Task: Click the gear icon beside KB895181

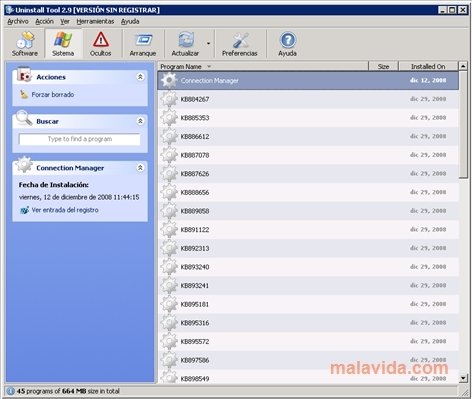Action: [x=169, y=304]
